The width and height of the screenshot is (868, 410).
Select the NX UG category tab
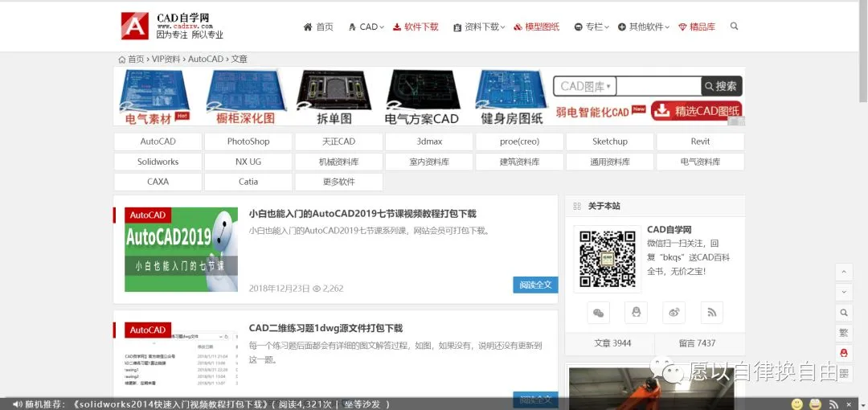pos(248,162)
